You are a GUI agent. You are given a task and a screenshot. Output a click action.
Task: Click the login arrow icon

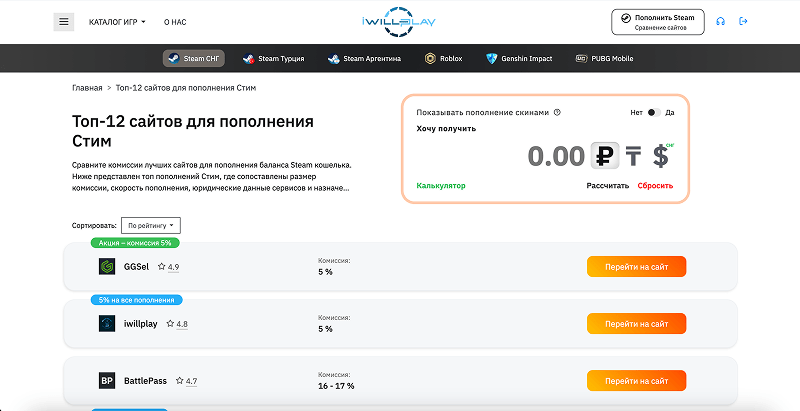[743, 21]
